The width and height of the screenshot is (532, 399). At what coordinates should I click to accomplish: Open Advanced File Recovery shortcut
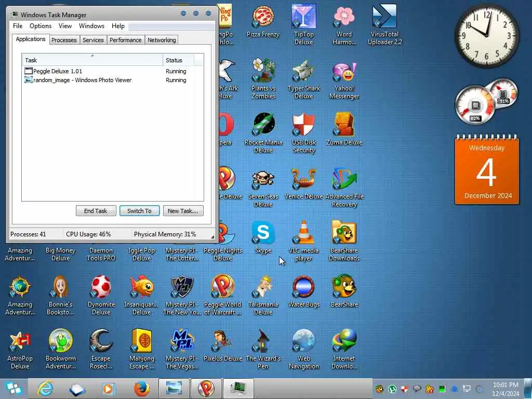pyautogui.click(x=344, y=187)
